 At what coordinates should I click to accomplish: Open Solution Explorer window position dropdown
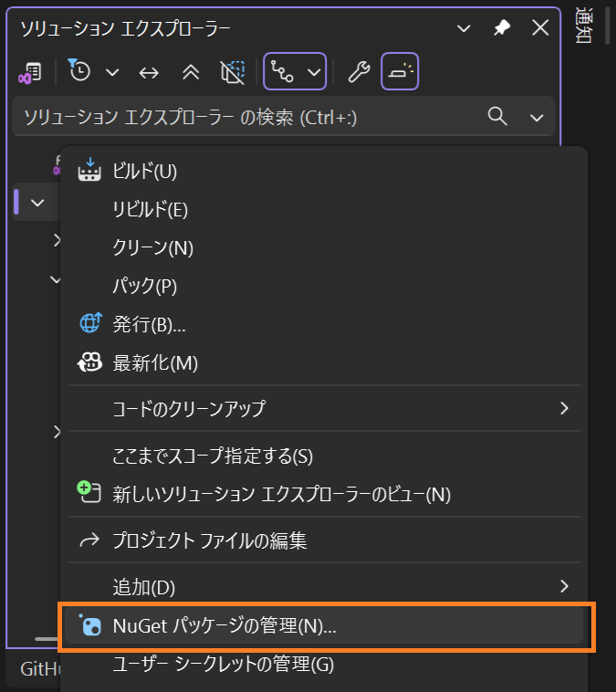pyautogui.click(x=464, y=29)
